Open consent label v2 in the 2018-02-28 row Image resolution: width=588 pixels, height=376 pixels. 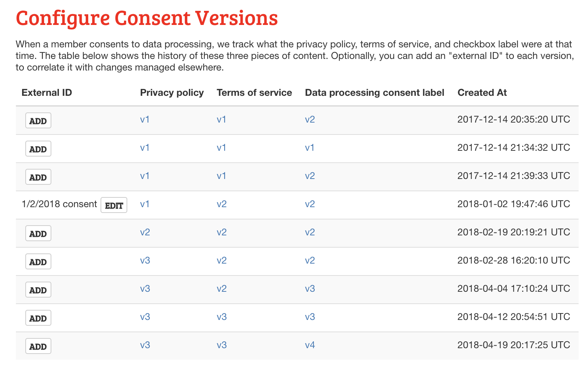pyautogui.click(x=310, y=260)
